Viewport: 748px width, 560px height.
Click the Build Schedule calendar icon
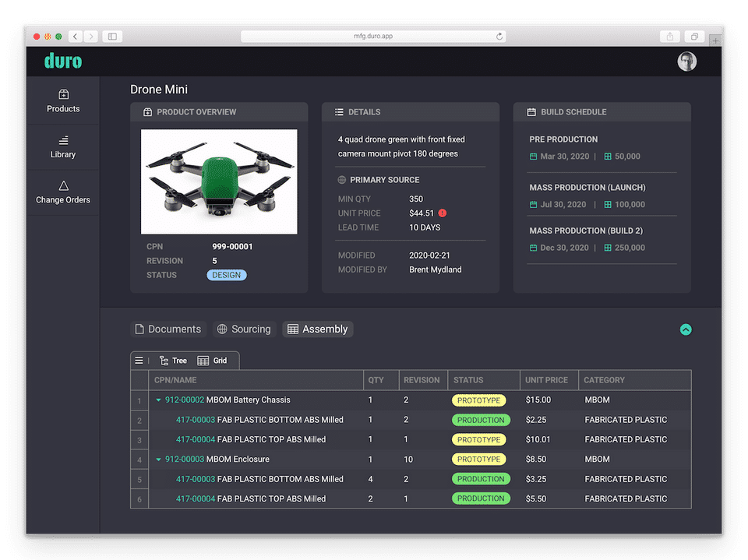pos(531,112)
